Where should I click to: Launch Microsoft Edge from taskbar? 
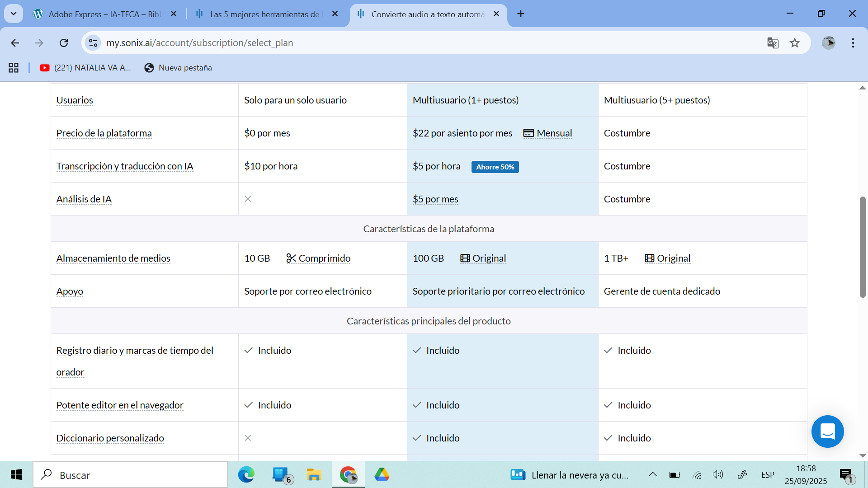pyautogui.click(x=246, y=474)
